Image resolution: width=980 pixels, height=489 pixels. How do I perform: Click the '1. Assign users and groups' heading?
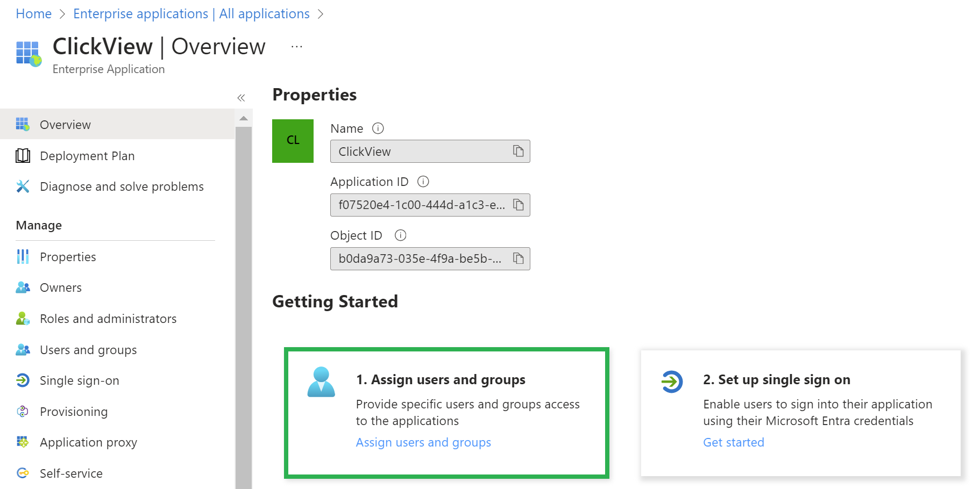point(441,379)
